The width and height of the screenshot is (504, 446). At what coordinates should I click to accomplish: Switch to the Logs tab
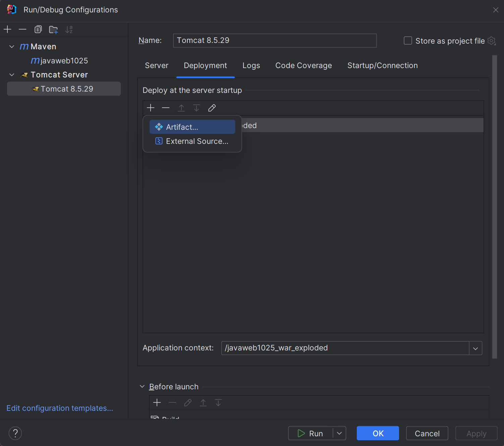251,65
